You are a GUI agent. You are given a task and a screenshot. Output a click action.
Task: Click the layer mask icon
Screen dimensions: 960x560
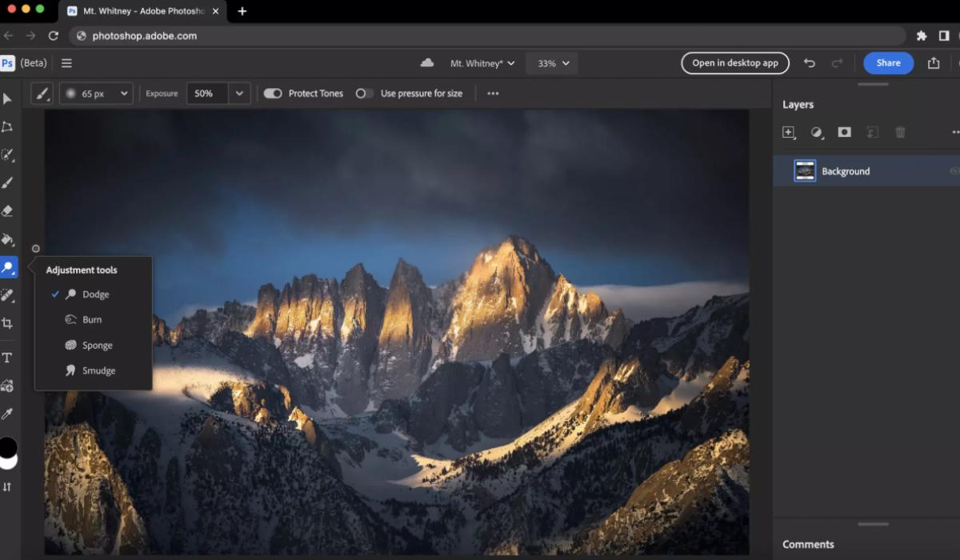844,133
